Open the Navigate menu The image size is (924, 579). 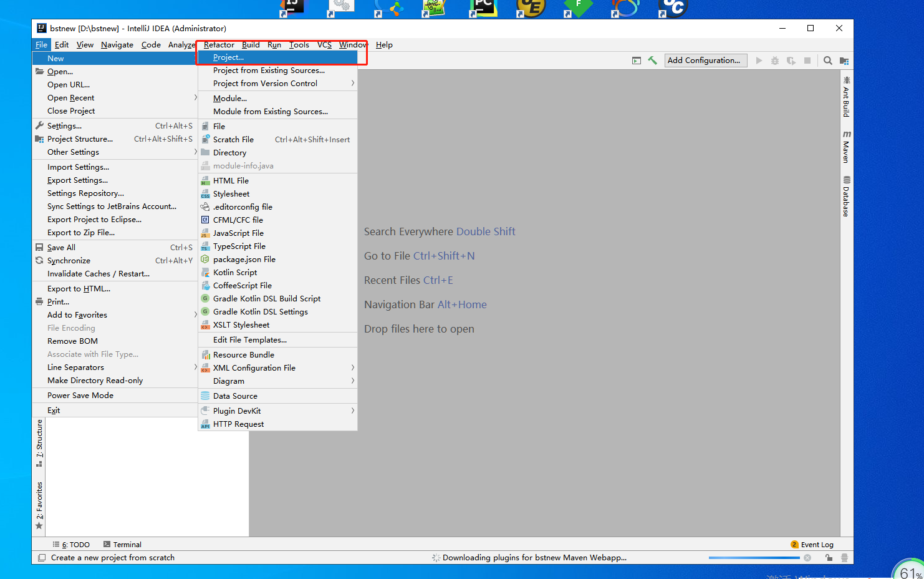(117, 45)
